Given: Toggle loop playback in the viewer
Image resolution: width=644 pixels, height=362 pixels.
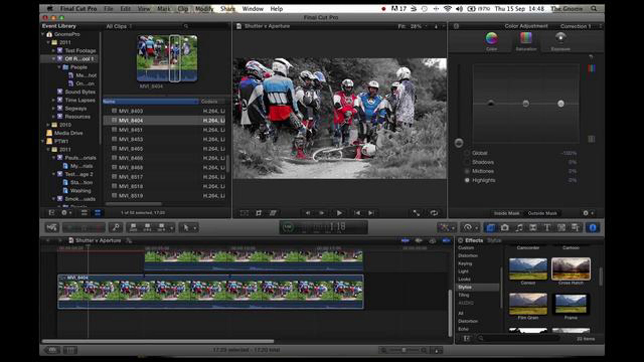Looking at the screenshot, I should (x=434, y=213).
